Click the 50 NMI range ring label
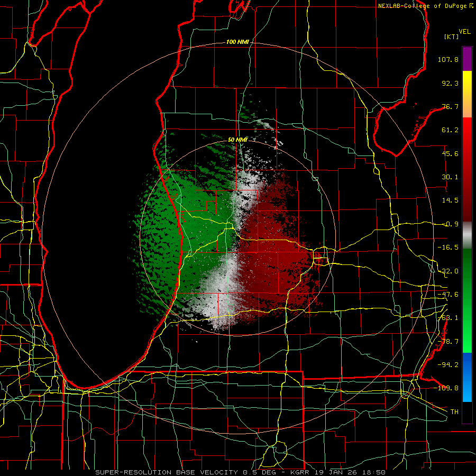Screen dimensions: 476x476 [237, 140]
